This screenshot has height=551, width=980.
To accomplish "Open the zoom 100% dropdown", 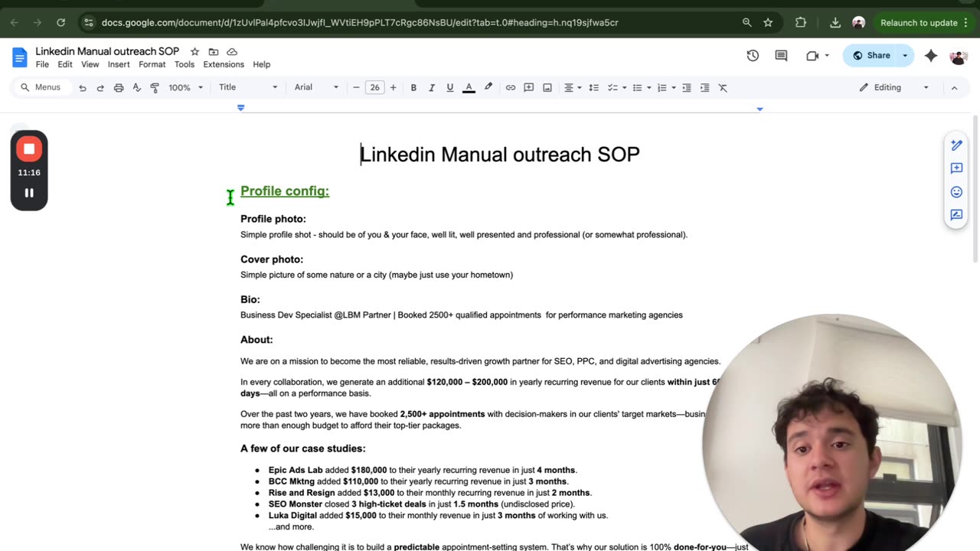I will 186,87.
